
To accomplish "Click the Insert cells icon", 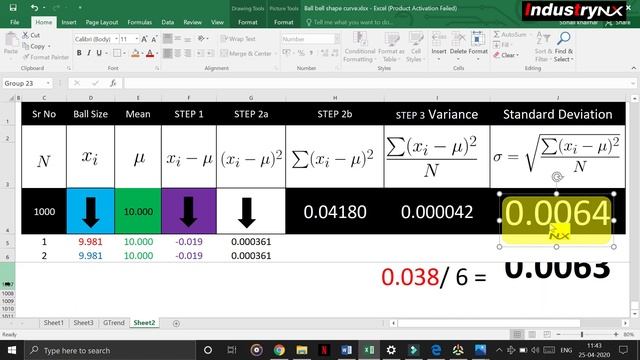I will (x=439, y=40).
